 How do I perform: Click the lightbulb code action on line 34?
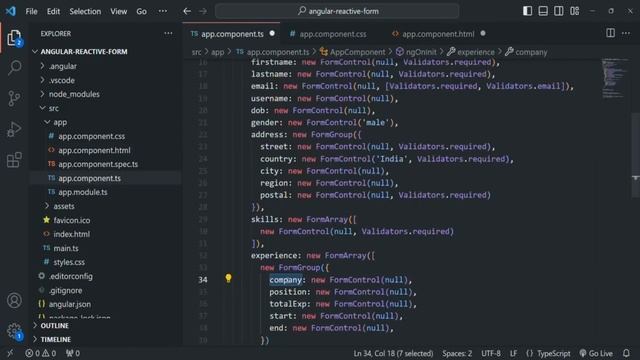point(228,278)
